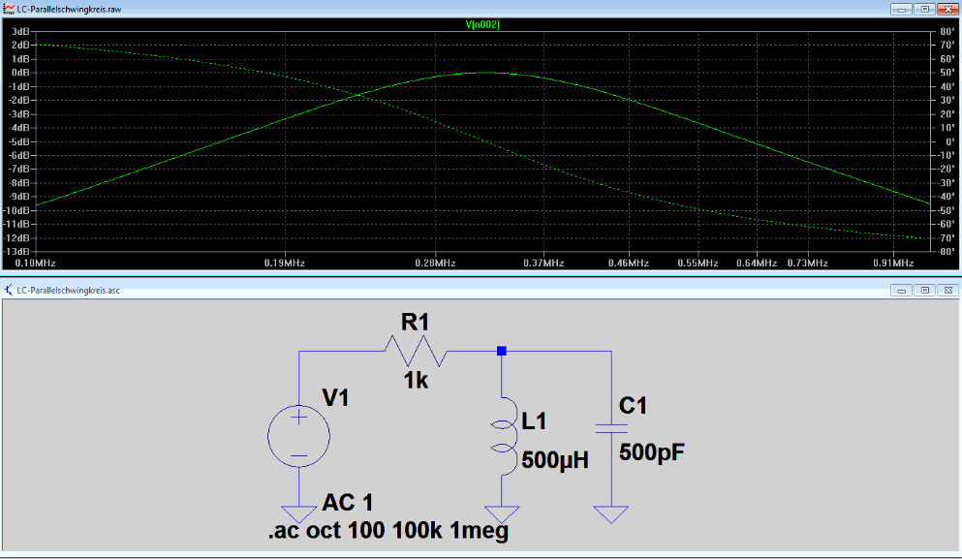962x560 pixels.
Task: Click the ground symbol under V1
Action: pos(298,514)
